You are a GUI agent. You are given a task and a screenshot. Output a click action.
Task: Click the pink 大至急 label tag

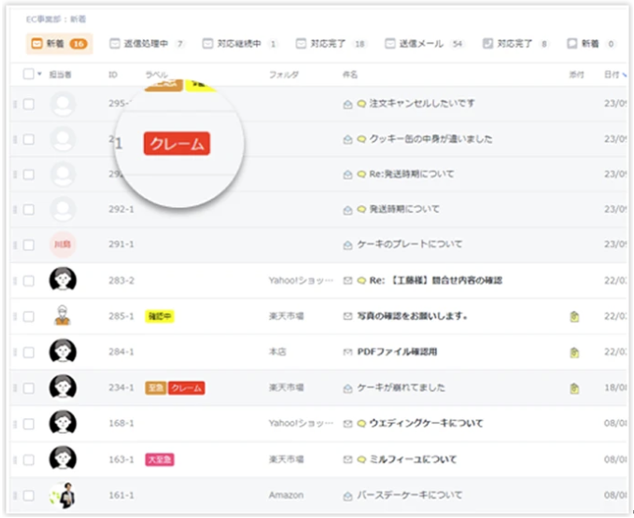pyautogui.click(x=160, y=460)
